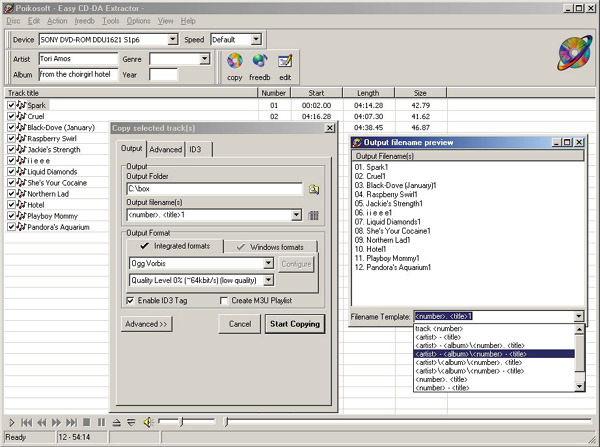This screenshot has height=447, width=600.
Task: Select '08. She's Your Cocaine1' filename
Action: [393, 231]
